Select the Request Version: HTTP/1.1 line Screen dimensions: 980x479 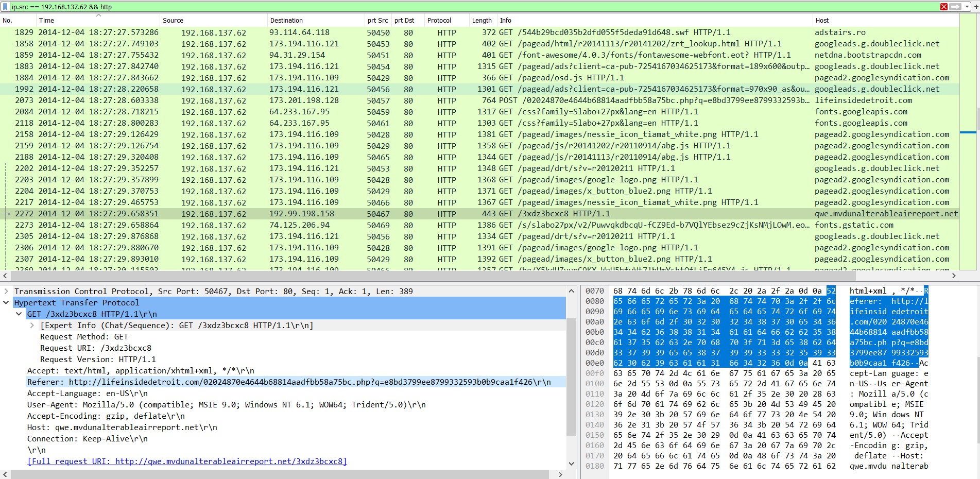[98, 360]
